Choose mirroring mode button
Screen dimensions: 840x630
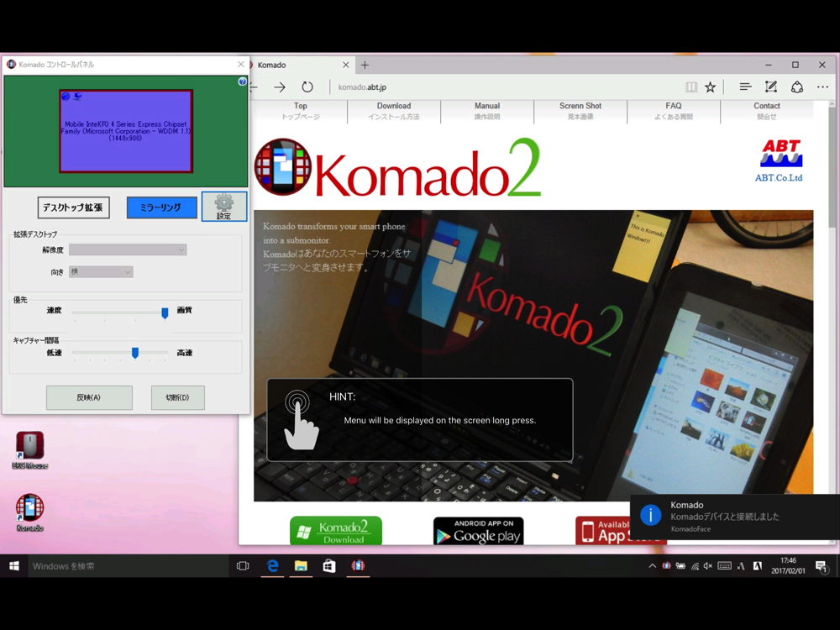pos(161,207)
